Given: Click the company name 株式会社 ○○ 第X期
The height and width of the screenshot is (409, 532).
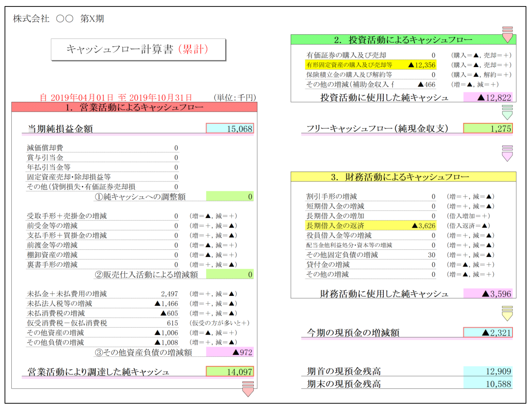Looking at the screenshot, I should pyautogui.click(x=58, y=19).
